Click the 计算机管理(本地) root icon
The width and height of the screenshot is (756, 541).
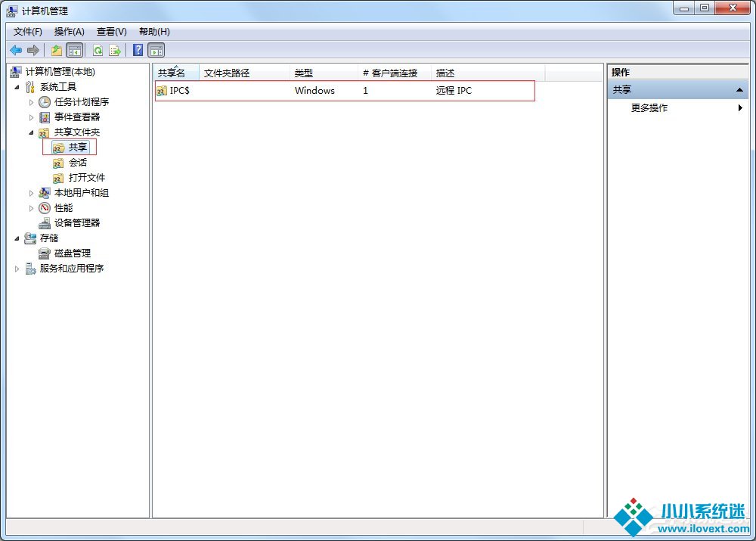[x=16, y=72]
